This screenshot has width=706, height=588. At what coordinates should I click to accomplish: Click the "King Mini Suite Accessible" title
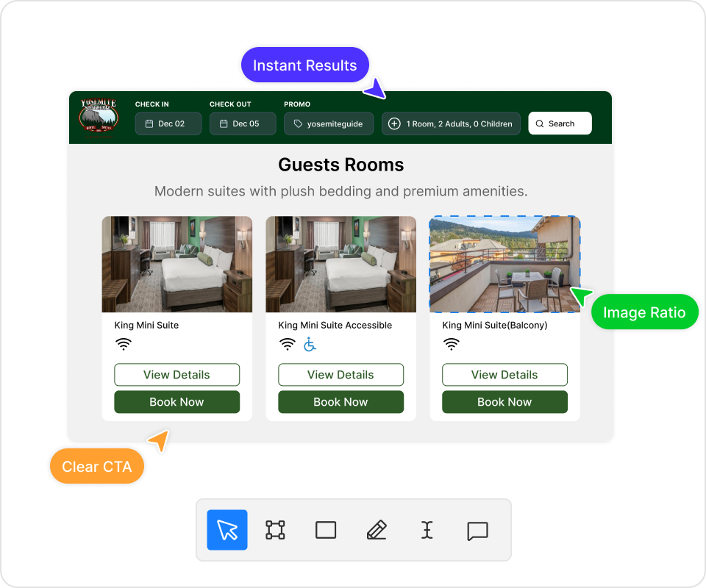tap(335, 326)
